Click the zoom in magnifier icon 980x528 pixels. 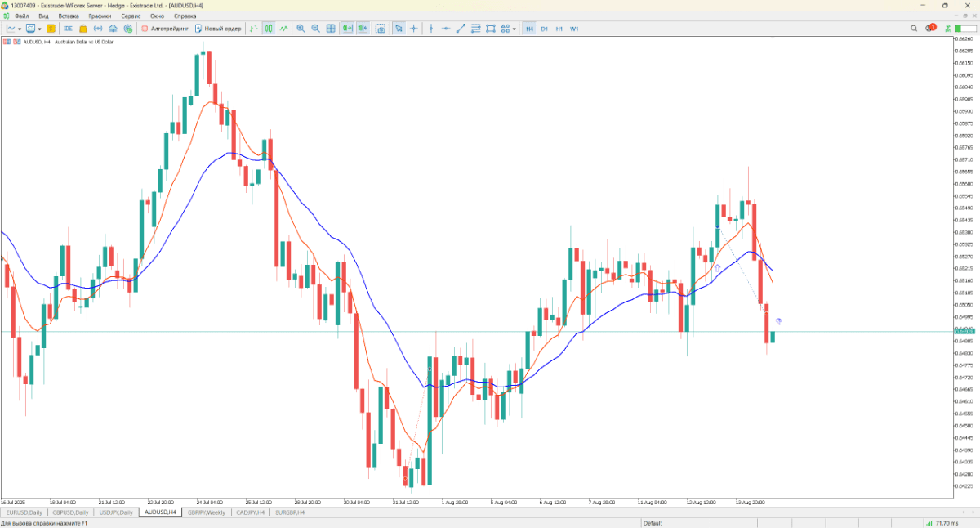(x=301, y=29)
